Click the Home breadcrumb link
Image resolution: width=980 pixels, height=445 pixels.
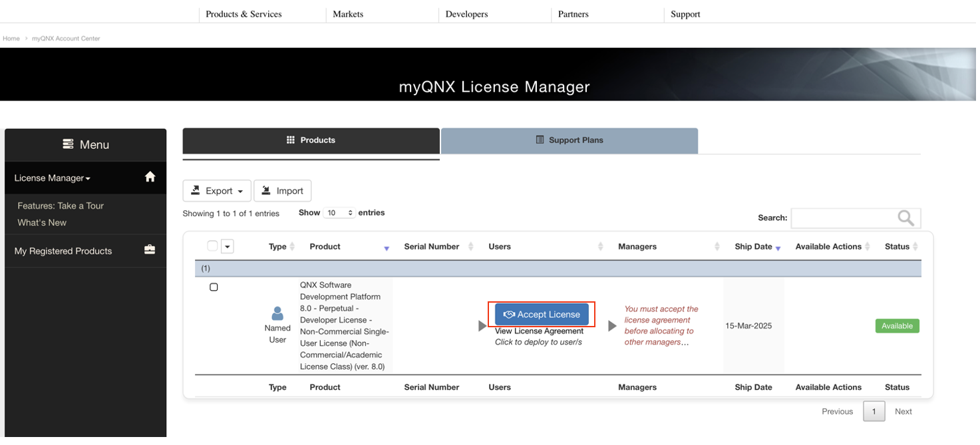tap(11, 39)
